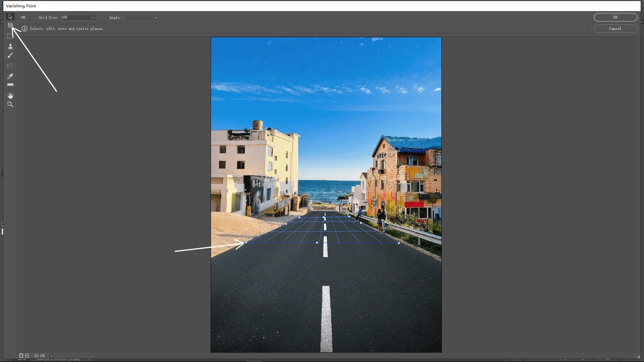The image size is (644, 362).
Task: Open the Vanishing Point settings flyout menu
Action: coord(23,17)
